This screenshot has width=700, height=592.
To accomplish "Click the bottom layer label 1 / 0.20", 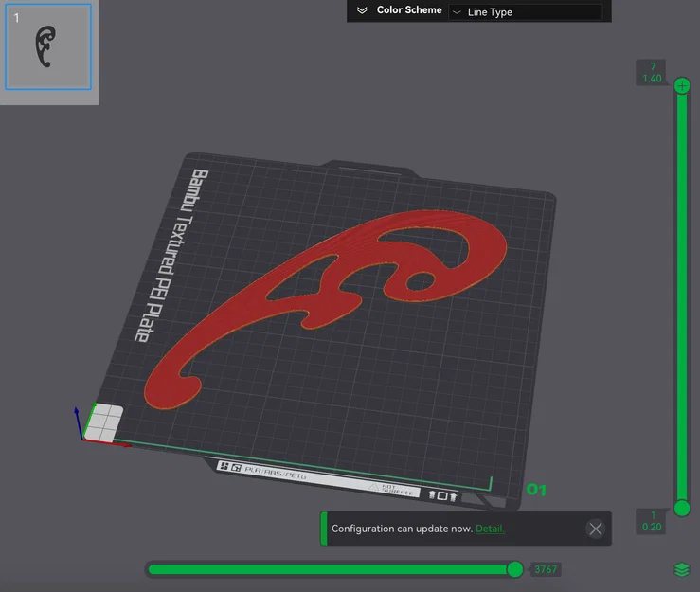I will [652, 521].
